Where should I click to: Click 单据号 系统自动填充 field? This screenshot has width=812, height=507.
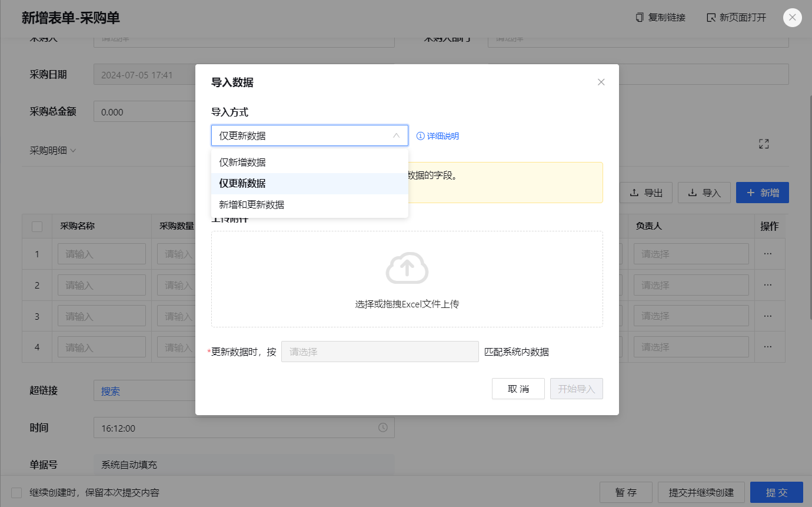(244, 465)
